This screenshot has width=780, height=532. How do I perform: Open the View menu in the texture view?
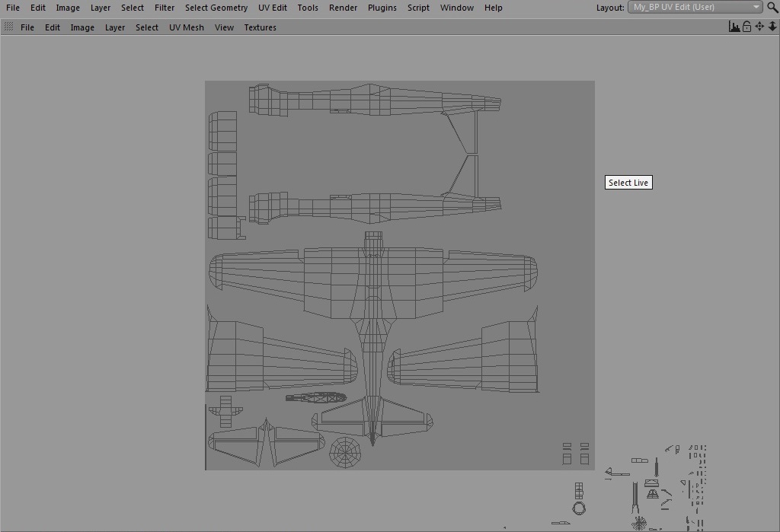224,27
